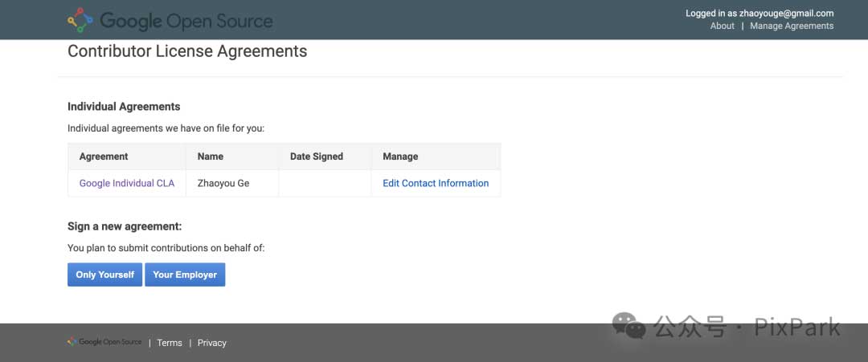Image resolution: width=868 pixels, height=362 pixels.
Task: Click the Manage column header
Action: pyautogui.click(x=400, y=157)
